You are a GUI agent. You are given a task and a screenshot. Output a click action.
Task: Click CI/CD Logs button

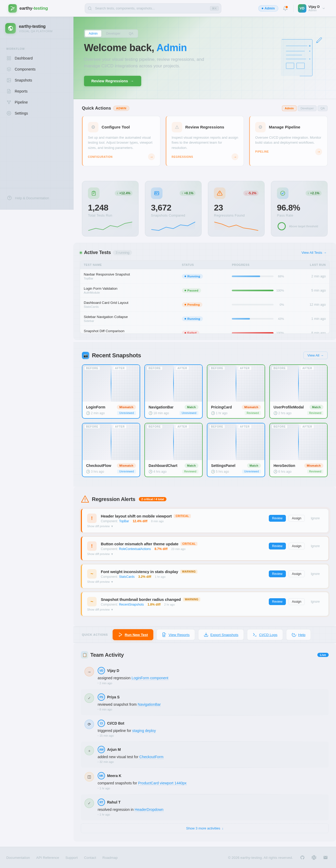[x=265, y=635]
